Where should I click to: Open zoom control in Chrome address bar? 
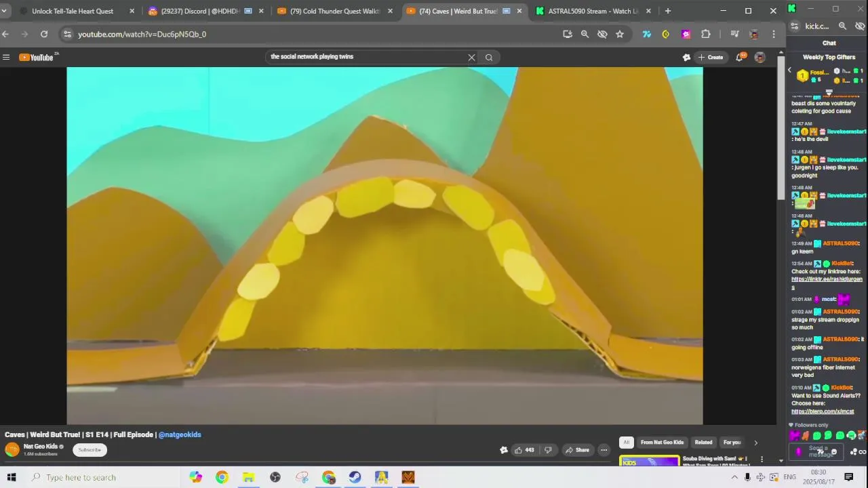[x=585, y=34]
